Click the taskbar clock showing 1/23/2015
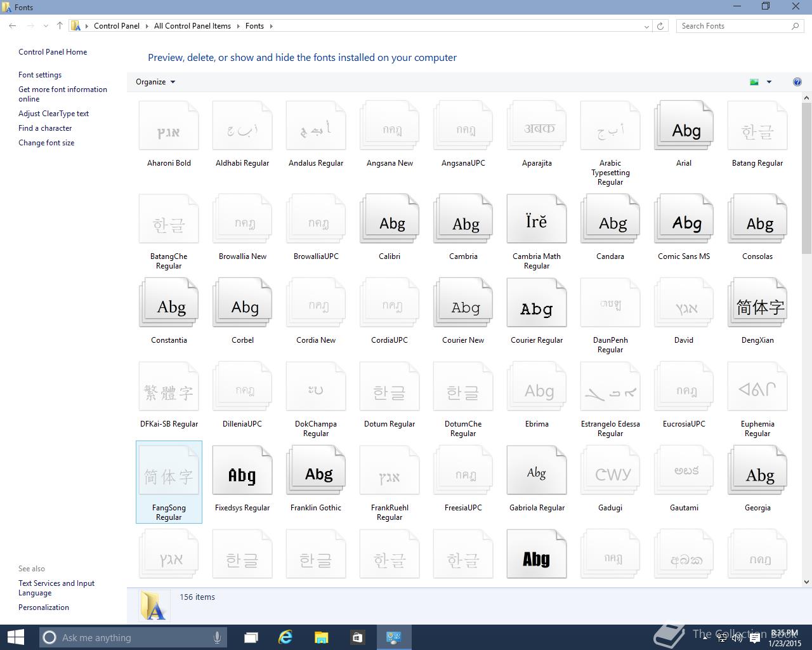 (784, 638)
